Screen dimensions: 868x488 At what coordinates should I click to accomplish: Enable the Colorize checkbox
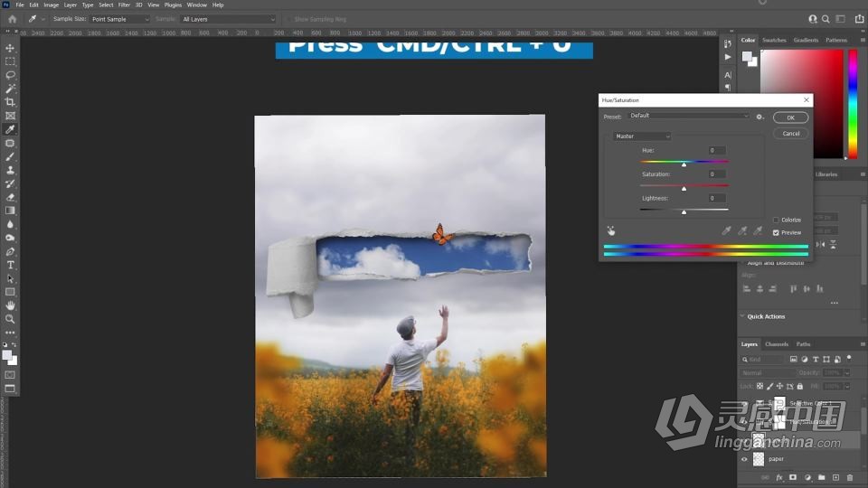776,220
